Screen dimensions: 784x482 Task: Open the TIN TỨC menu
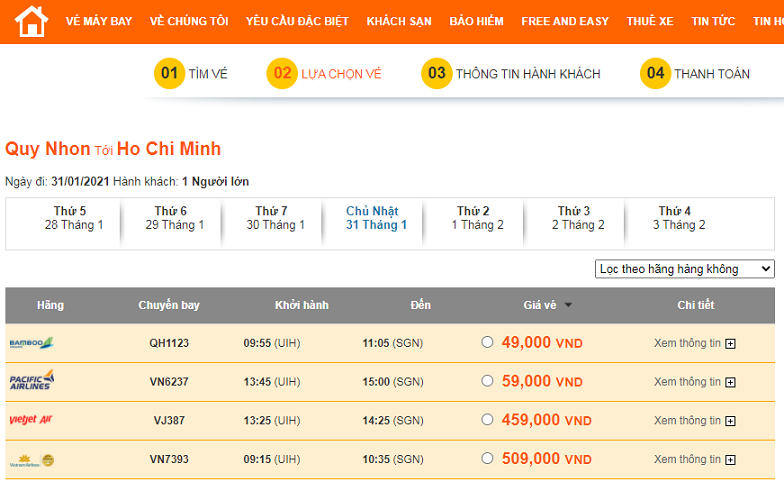click(x=713, y=22)
